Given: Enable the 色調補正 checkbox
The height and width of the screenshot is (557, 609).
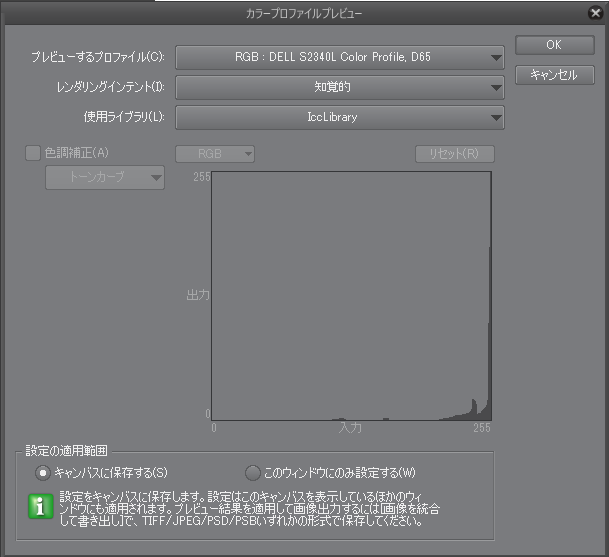Looking at the screenshot, I should [33, 154].
